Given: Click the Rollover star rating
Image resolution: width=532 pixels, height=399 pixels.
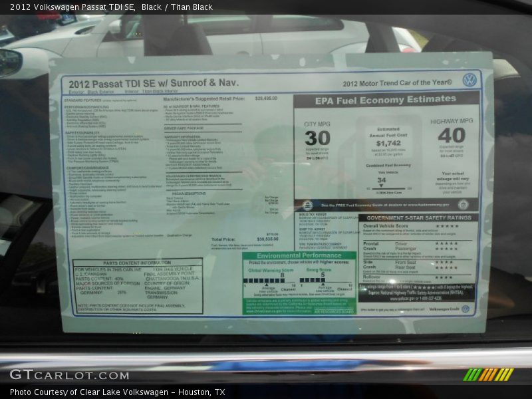Looking at the screenshot, I should pos(444,277).
